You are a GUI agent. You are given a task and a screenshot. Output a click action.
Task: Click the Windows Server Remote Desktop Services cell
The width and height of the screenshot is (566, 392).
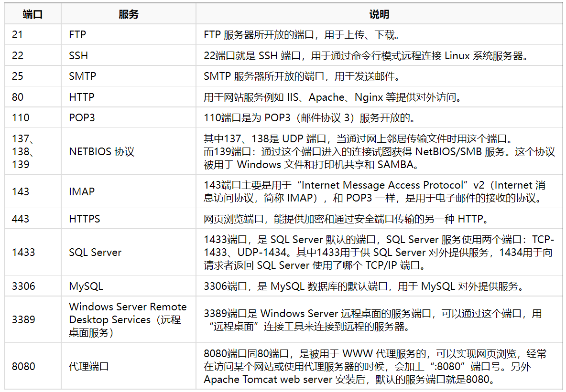[x=128, y=319]
